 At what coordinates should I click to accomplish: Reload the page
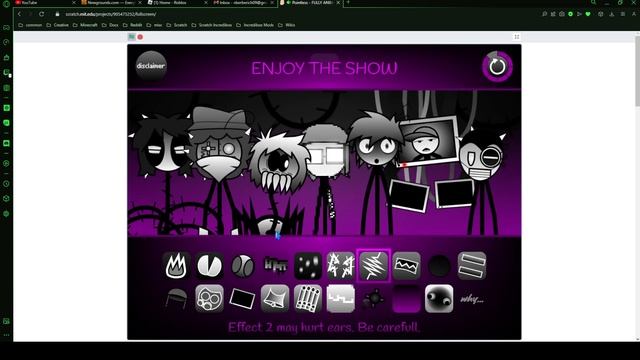42,14
